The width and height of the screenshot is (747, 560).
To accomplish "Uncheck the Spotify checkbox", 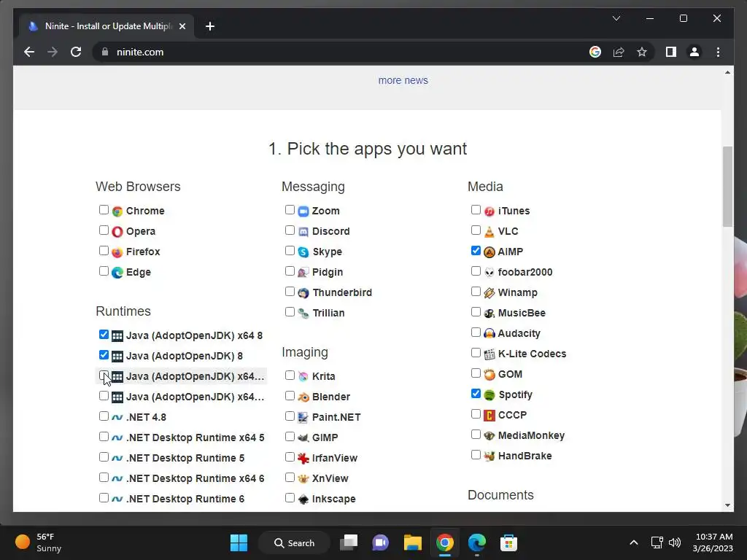I will click(x=476, y=393).
